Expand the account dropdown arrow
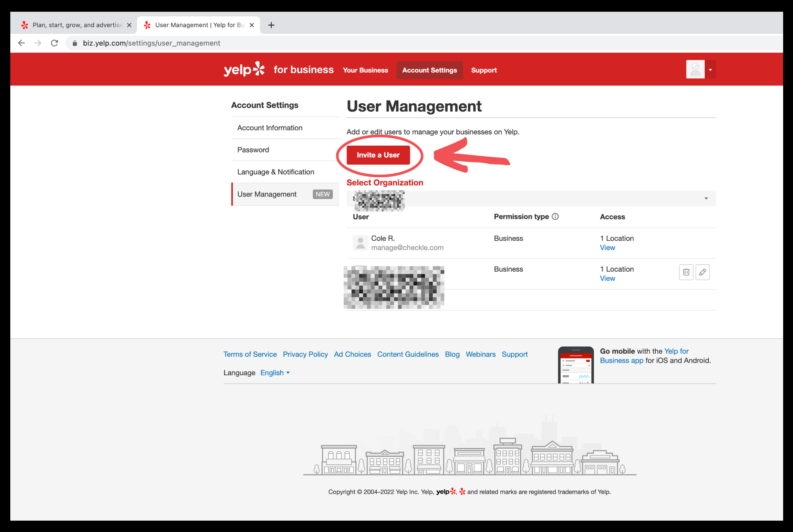The image size is (793, 532). 710,70
